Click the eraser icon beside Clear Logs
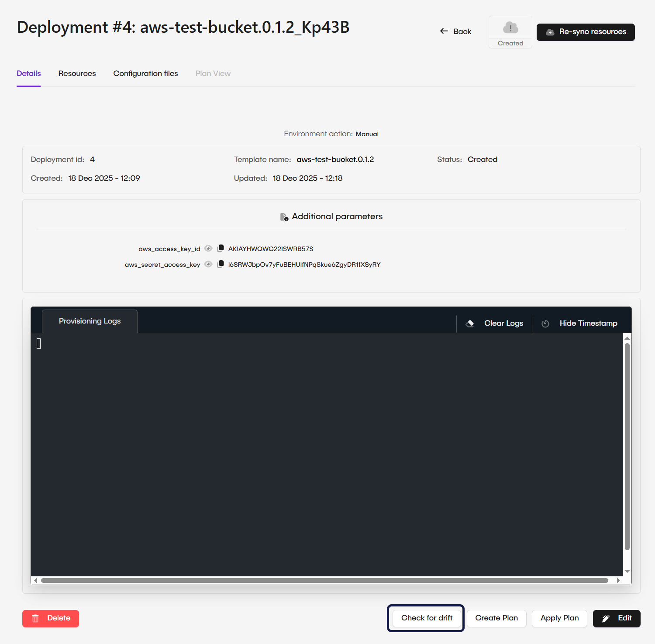This screenshot has height=644, width=655. pos(470,324)
